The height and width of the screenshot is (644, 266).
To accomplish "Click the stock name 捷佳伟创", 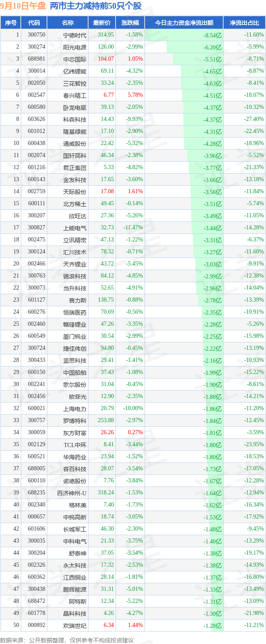I will pyautogui.click(x=75, y=349).
